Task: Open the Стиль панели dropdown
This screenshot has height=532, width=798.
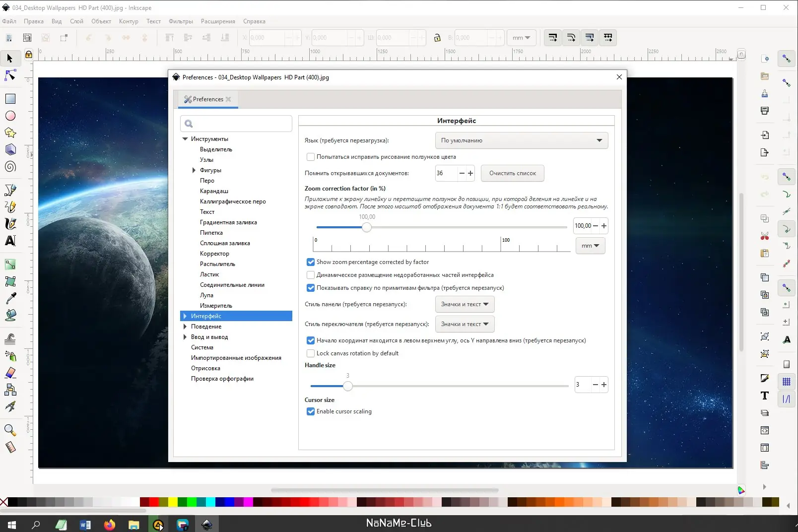Action: 465,304
